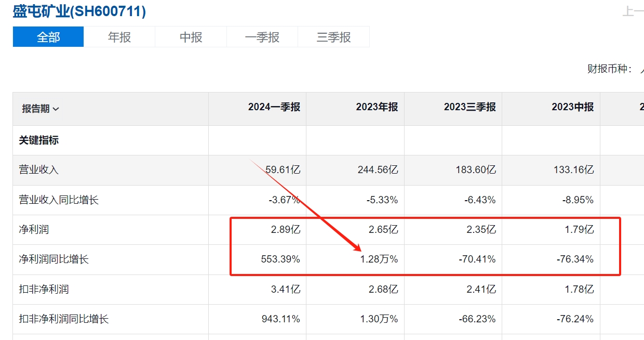
Task: Click the 943.11% growth value
Action: pos(281,319)
